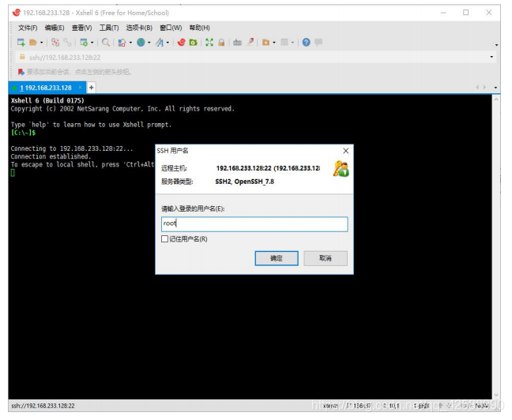Add a new tab with plus button
Screen dimensions: 512x420
pyautogui.click(x=92, y=88)
